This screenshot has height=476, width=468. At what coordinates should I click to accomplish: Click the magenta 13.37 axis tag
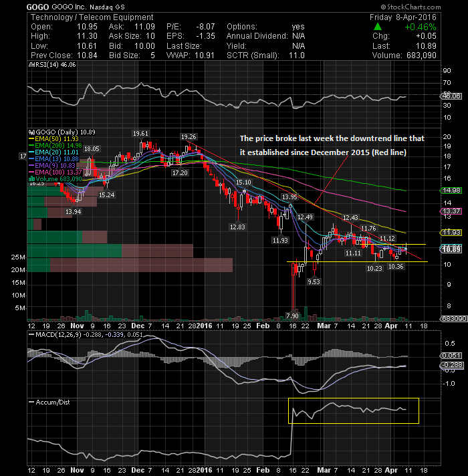pyautogui.click(x=451, y=211)
